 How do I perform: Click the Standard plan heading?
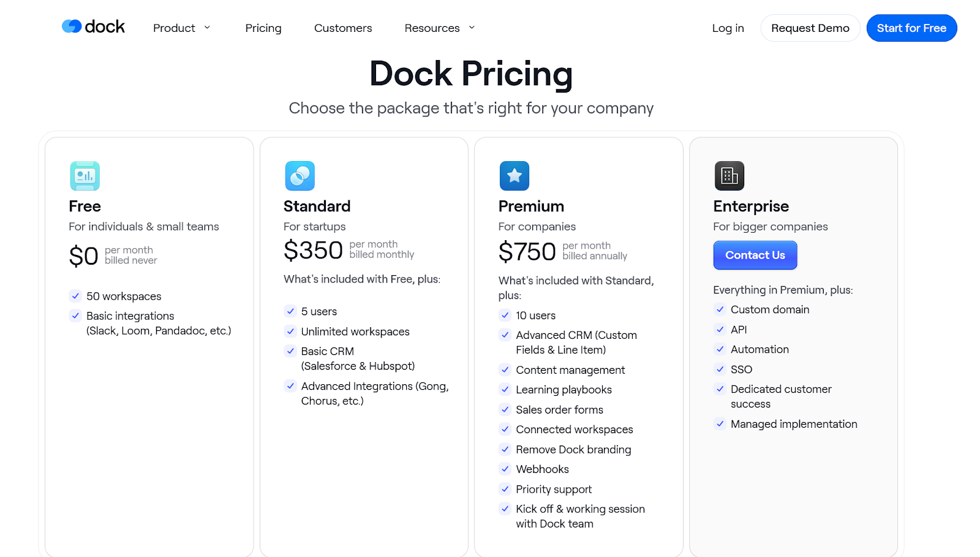(317, 207)
